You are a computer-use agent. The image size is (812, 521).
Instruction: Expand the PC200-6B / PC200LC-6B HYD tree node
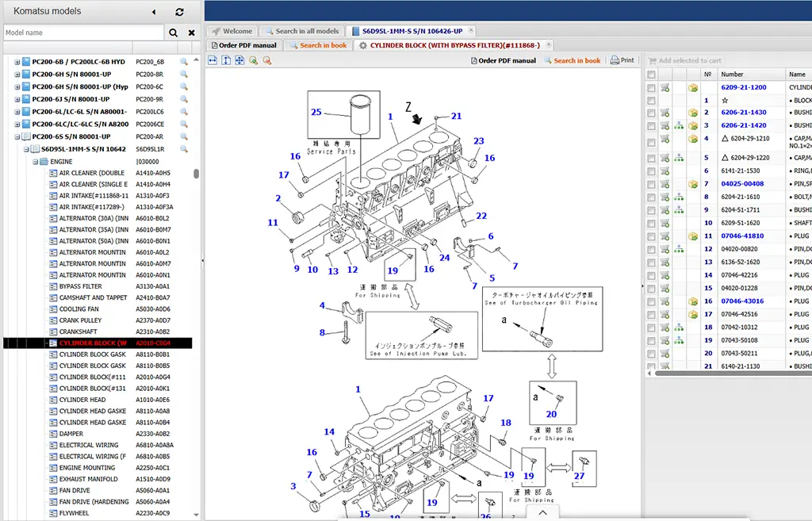[17, 62]
